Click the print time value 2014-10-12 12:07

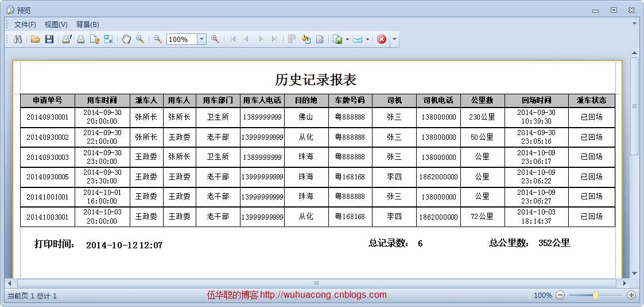125,245
